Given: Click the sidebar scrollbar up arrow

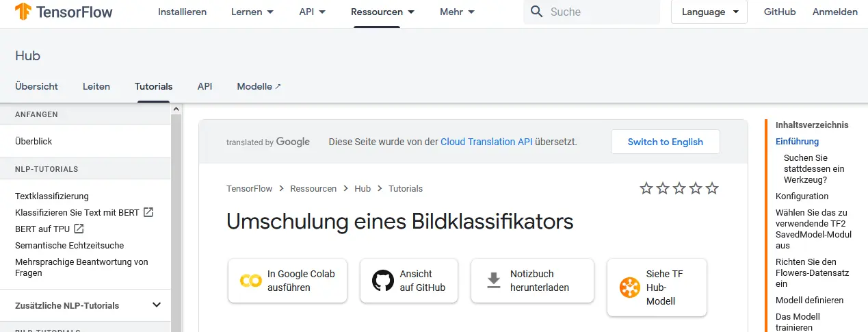Looking at the screenshot, I should pyautogui.click(x=176, y=109).
